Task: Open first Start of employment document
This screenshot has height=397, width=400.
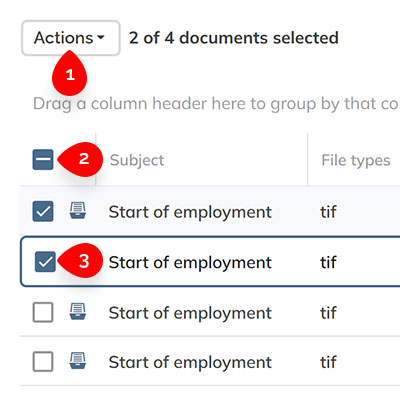Action: coord(190,212)
